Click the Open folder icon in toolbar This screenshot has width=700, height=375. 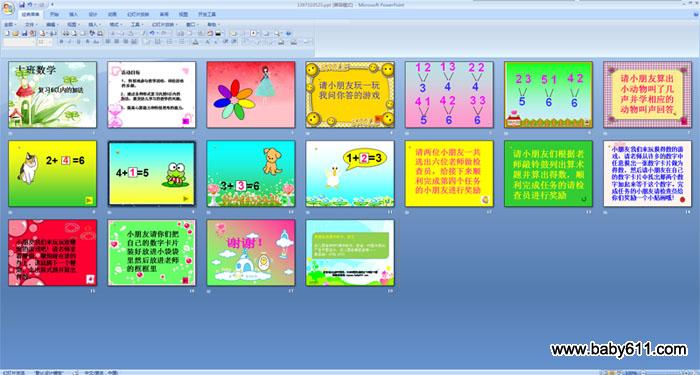15,33
